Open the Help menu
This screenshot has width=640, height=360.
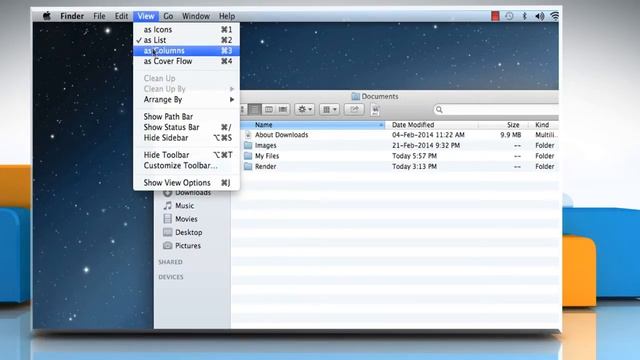[x=227, y=16]
